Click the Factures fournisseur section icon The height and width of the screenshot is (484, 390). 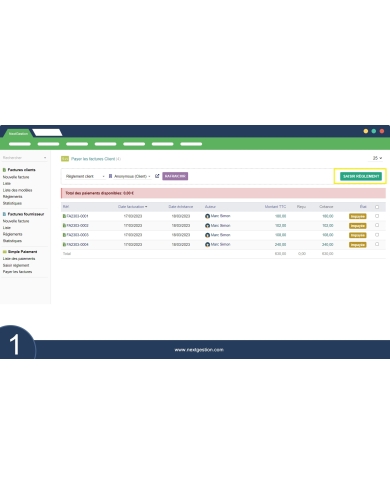point(4,214)
